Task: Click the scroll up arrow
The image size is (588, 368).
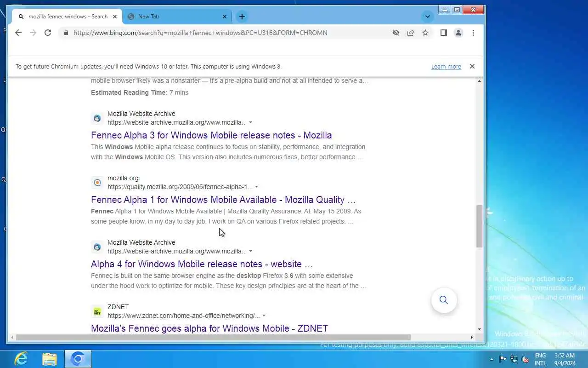Action: (x=479, y=81)
